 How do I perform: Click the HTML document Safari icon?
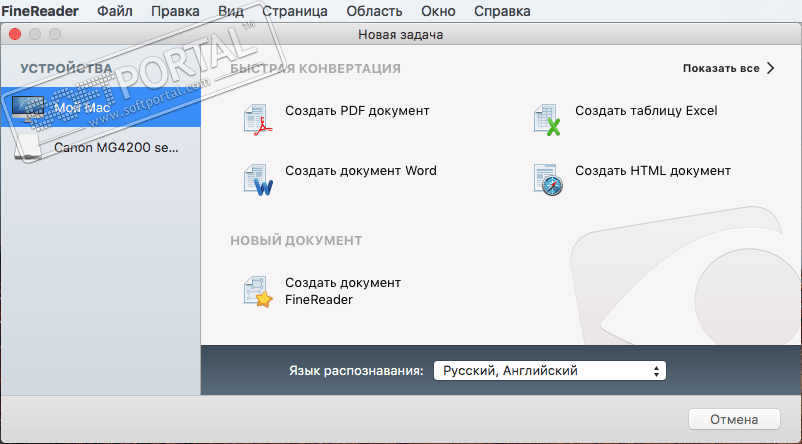[547, 180]
